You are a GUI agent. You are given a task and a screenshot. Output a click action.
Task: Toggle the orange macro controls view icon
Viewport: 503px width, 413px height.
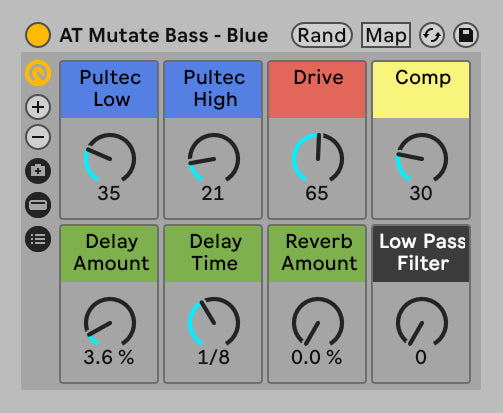[38, 73]
